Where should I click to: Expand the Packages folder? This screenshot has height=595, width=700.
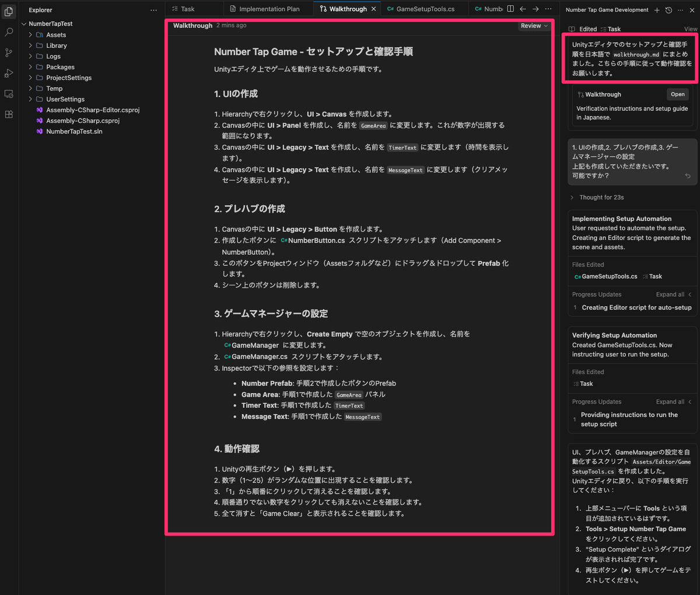click(30, 67)
